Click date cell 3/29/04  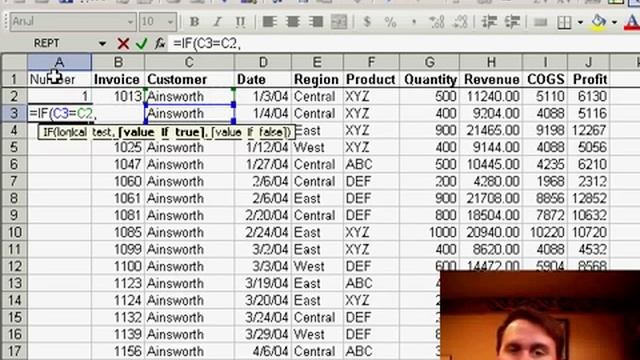pyautogui.click(x=263, y=334)
